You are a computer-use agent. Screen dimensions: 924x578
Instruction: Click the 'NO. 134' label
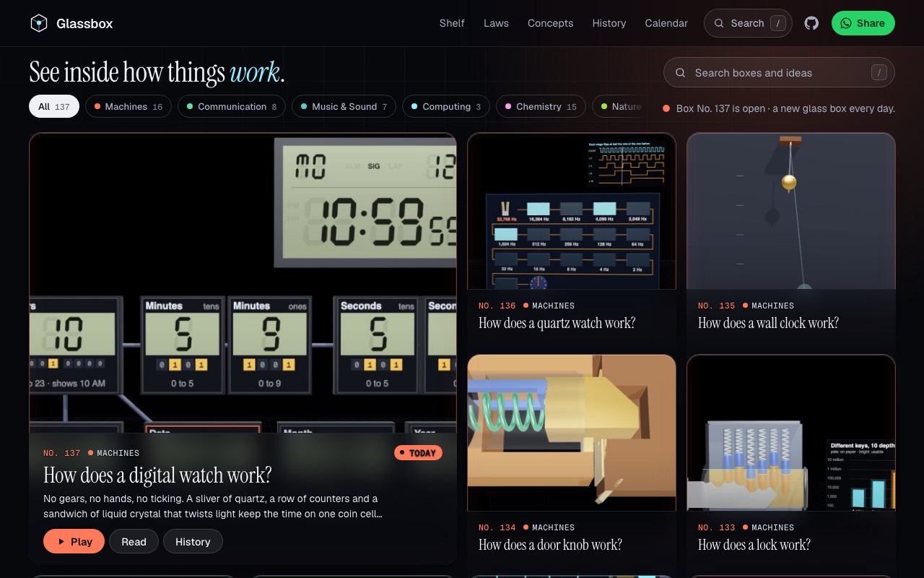pyautogui.click(x=497, y=527)
